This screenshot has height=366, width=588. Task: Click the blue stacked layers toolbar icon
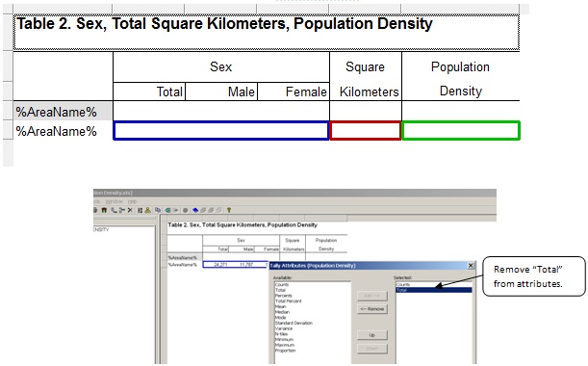click(x=195, y=210)
